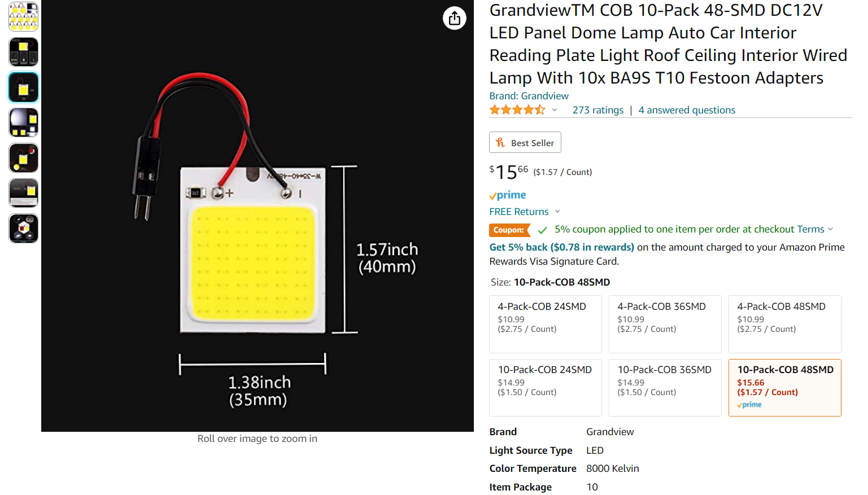Select the fourth product thumbnail

coord(23,122)
